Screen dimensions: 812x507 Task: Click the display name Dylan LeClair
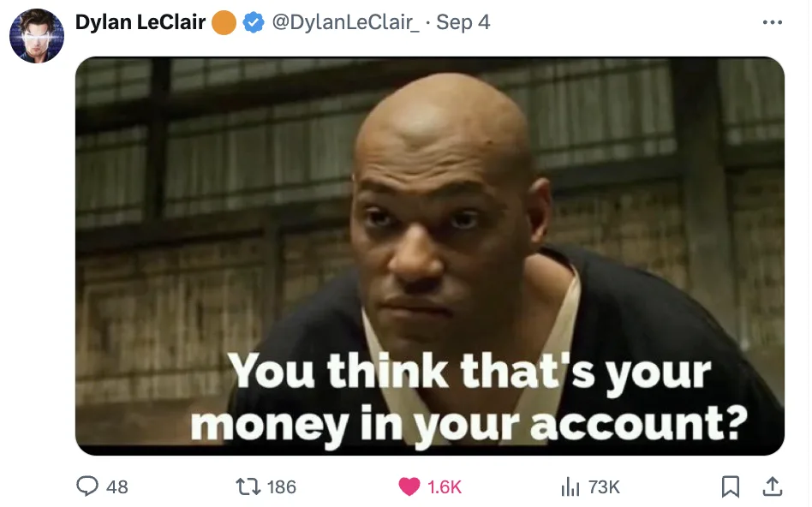[x=140, y=22]
